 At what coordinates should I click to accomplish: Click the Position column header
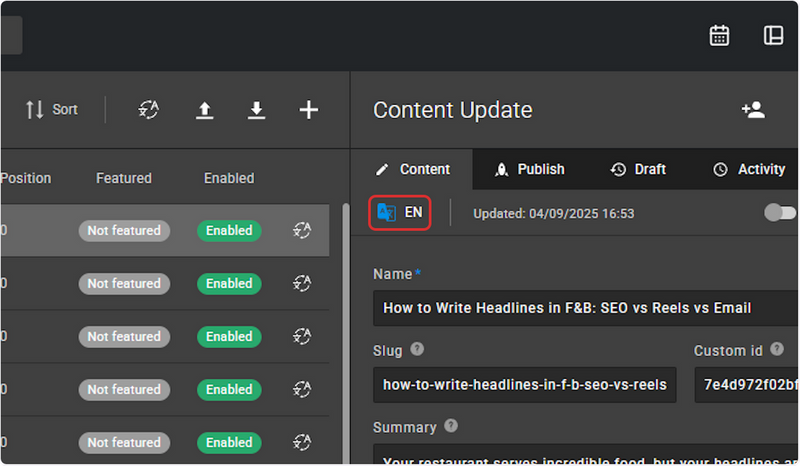pyautogui.click(x=26, y=178)
